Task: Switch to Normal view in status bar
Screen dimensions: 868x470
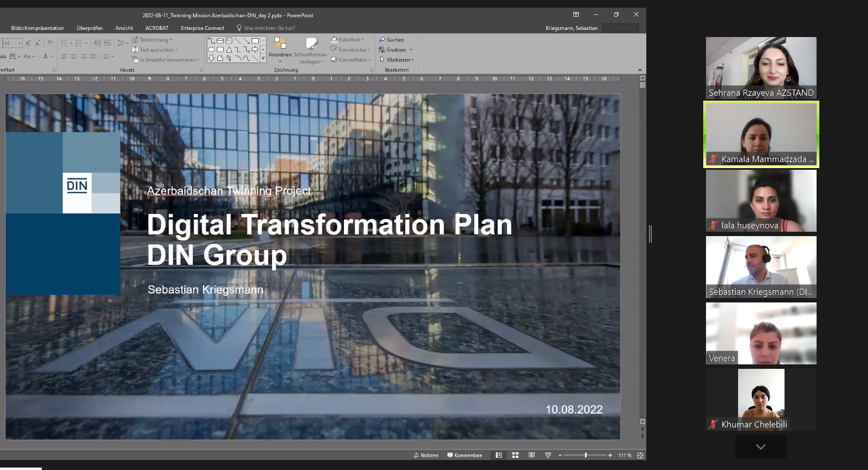Action: click(499, 456)
